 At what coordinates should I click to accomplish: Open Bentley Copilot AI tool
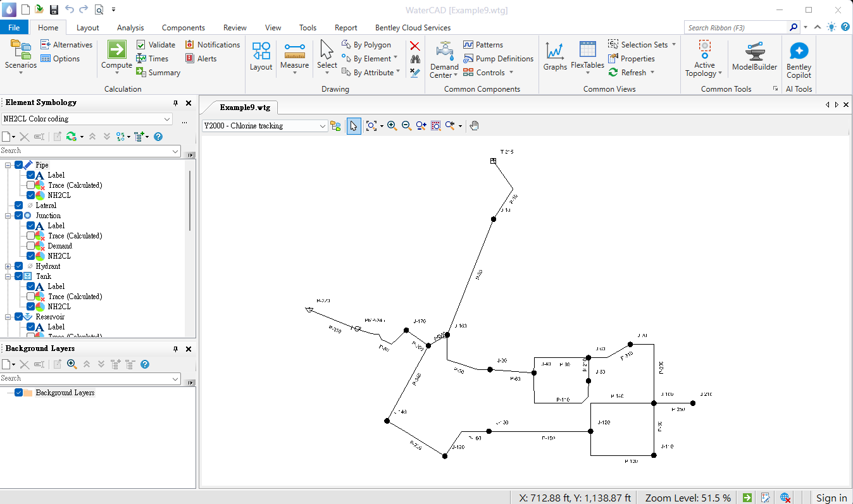coord(799,60)
